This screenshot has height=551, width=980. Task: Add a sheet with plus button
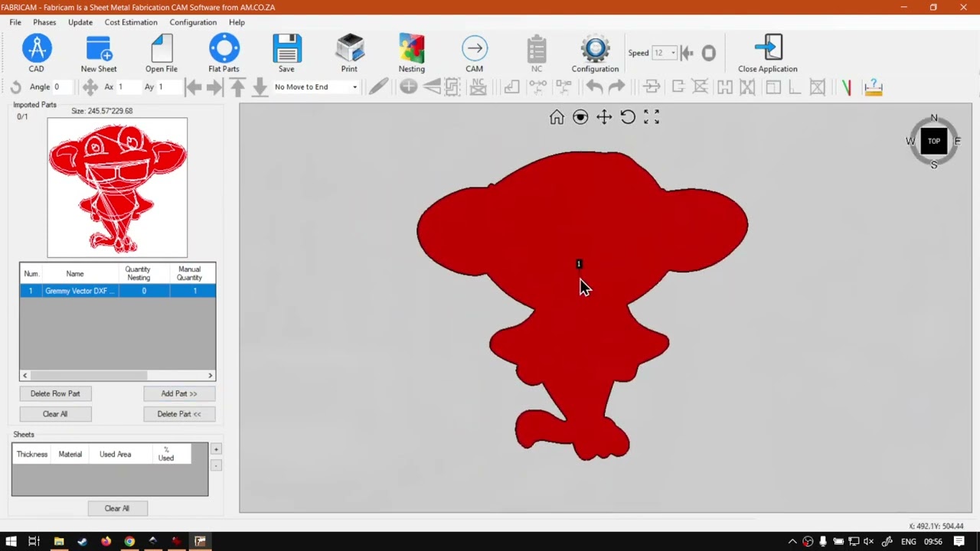[216, 449]
